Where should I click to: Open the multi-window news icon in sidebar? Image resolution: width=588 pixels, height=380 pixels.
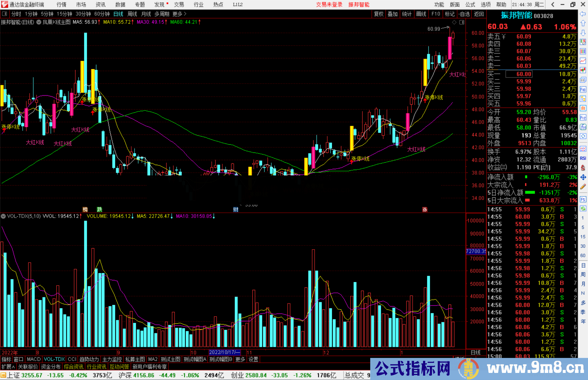[583, 80]
